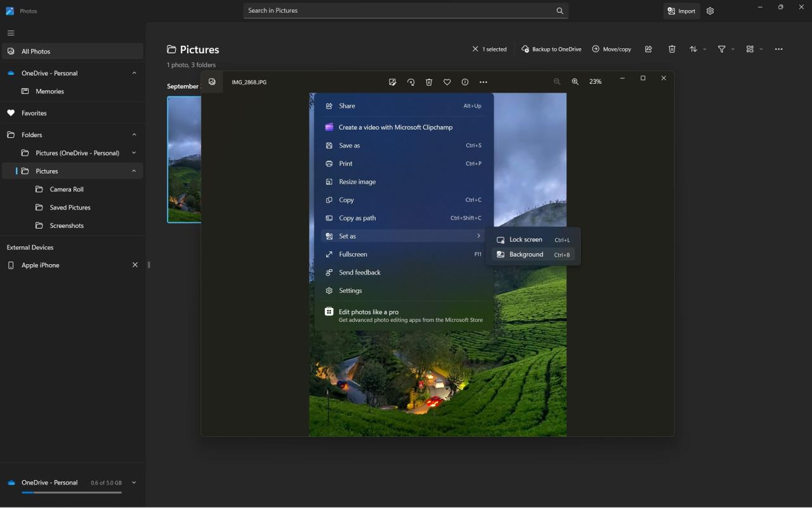
Task: Select Copy as path menu entry
Action: (x=404, y=218)
